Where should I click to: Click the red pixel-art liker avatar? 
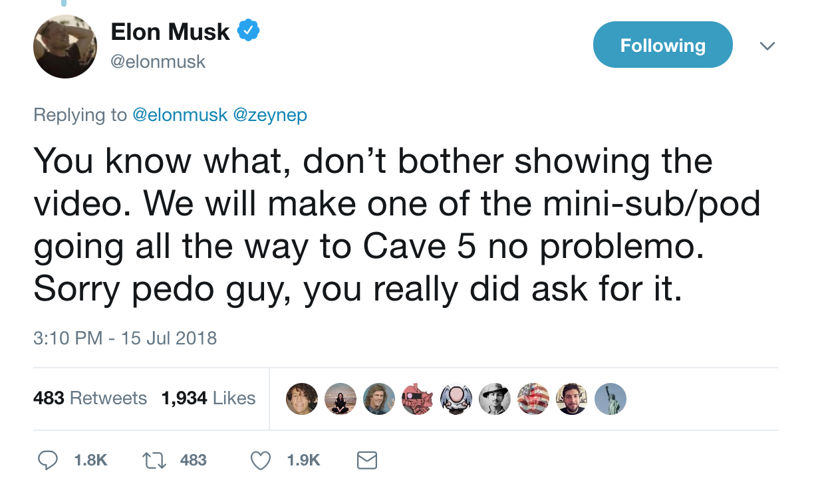tap(418, 399)
